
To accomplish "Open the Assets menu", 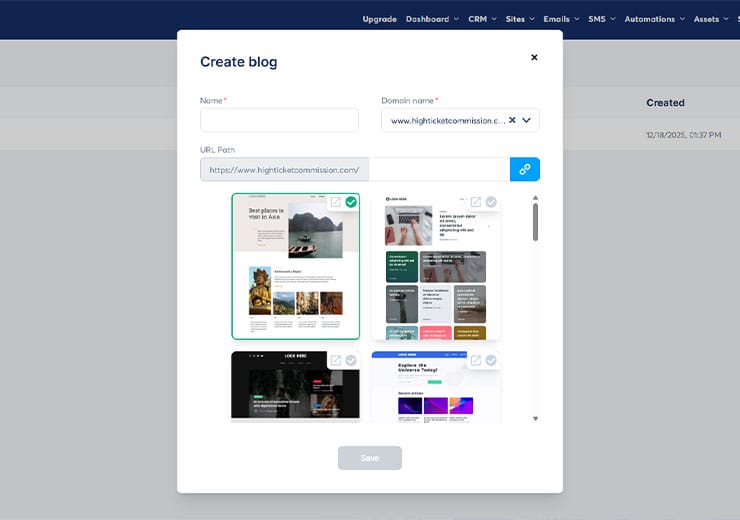I will click(x=711, y=19).
